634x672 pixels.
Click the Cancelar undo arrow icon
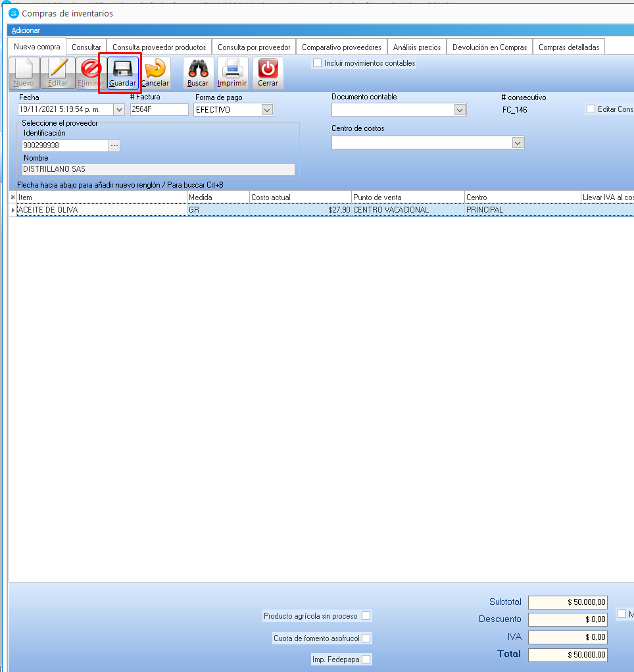pyautogui.click(x=155, y=69)
